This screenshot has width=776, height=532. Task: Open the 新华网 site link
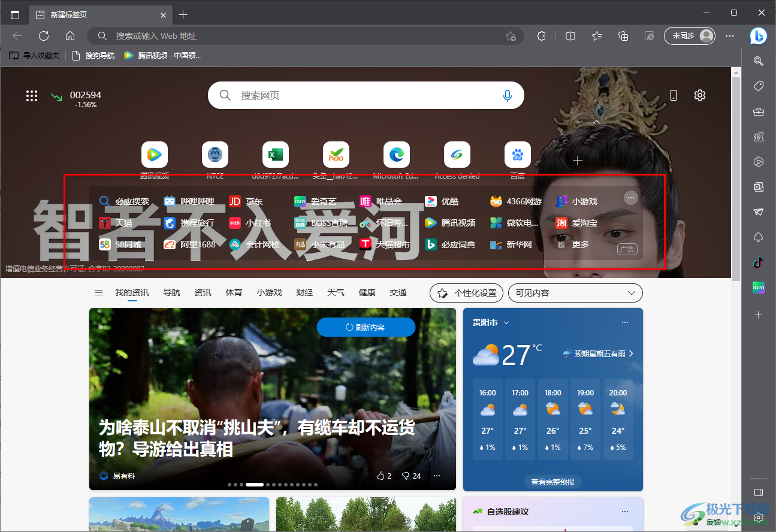[x=511, y=244]
